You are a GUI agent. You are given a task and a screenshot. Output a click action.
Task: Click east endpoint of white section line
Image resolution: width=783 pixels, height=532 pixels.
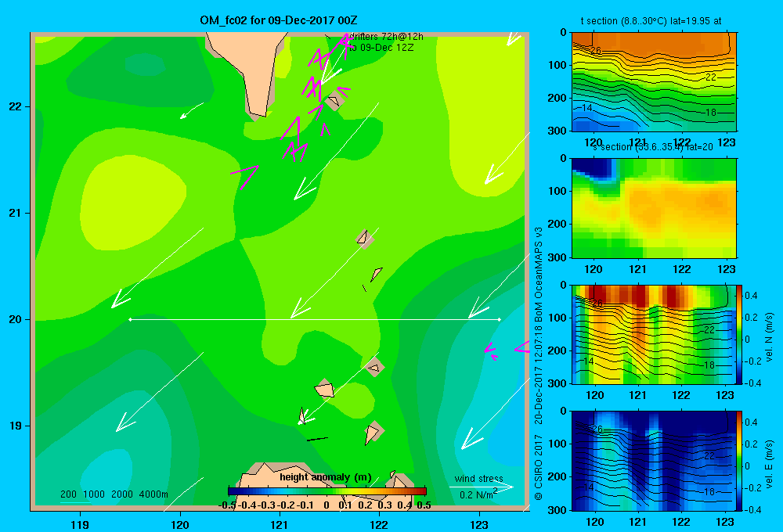pos(500,319)
